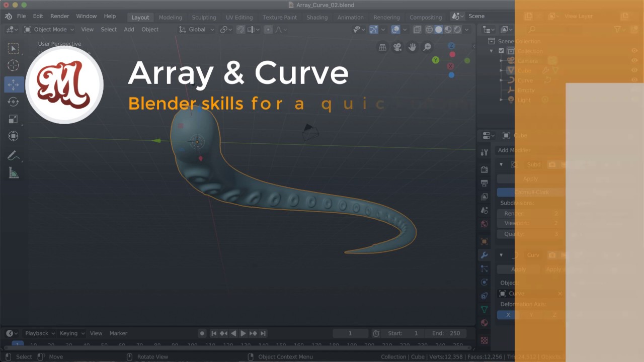Collapse the Collection in outliner
This screenshot has height=362, width=644.
tap(492, 51)
